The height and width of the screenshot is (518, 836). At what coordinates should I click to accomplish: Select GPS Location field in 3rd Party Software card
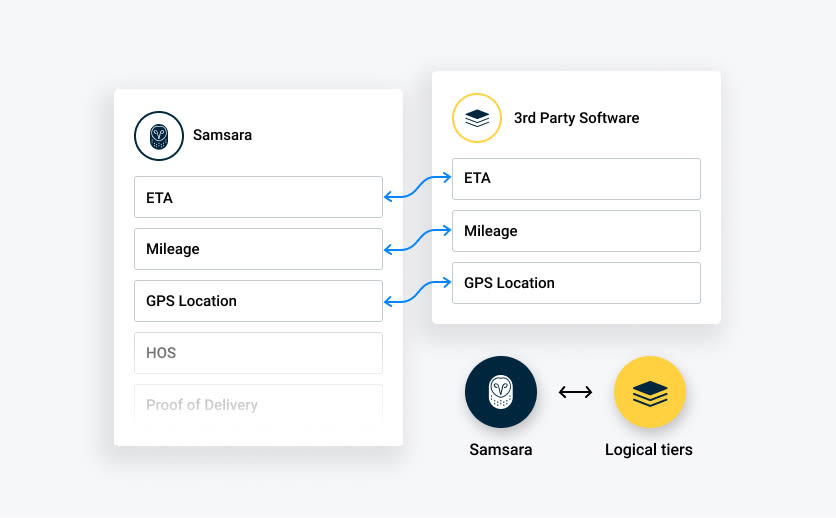tap(576, 283)
